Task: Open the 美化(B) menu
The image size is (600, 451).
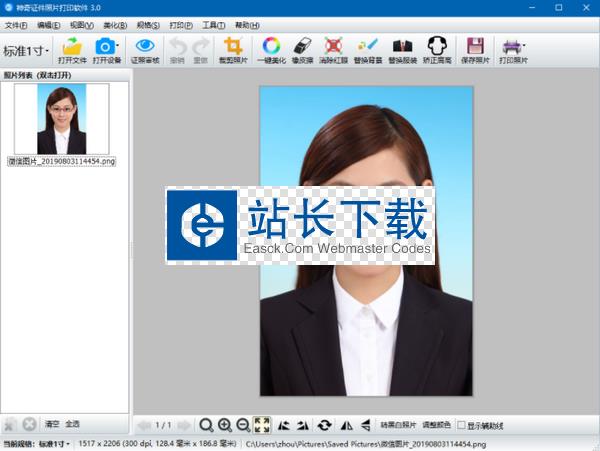Action: coord(115,24)
